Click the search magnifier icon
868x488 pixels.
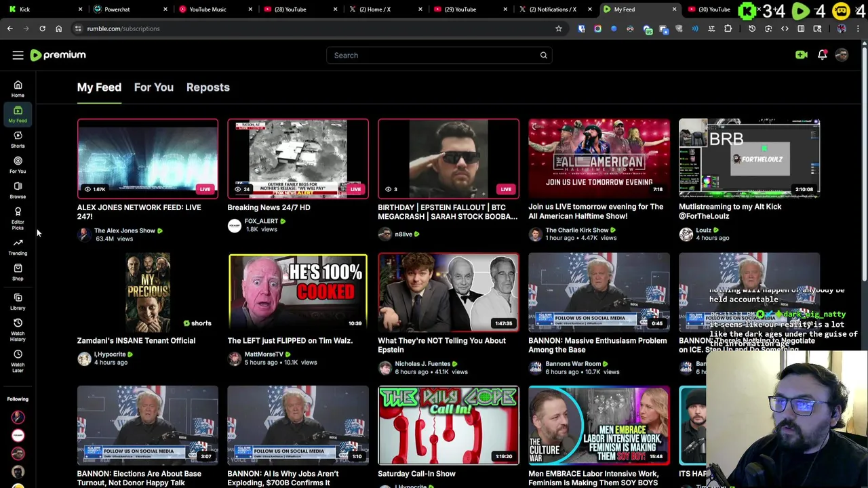pos(543,55)
